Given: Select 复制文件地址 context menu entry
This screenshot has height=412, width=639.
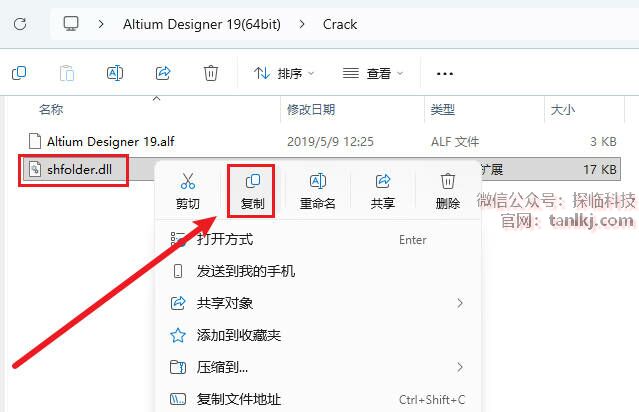Looking at the screenshot, I should pos(318,399).
